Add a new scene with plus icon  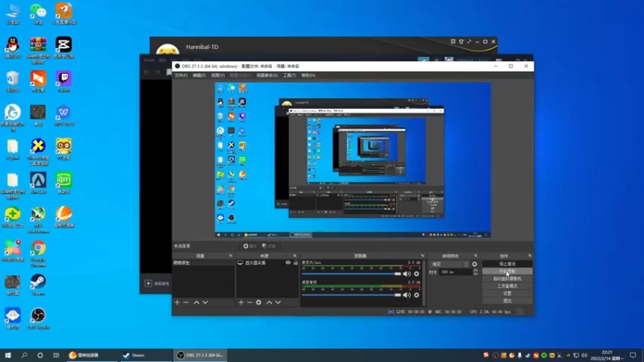(x=177, y=302)
